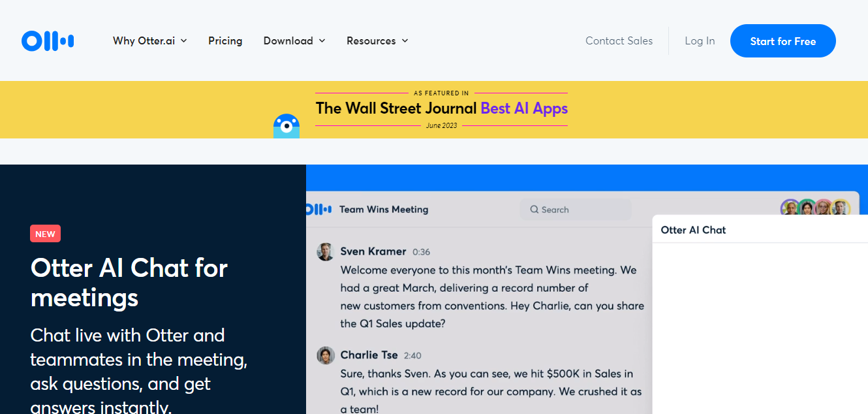The width and height of the screenshot is (868, 414).
Task: Open The Wall Street Journal Best AI Apps banner
Action: click(442, 108)
